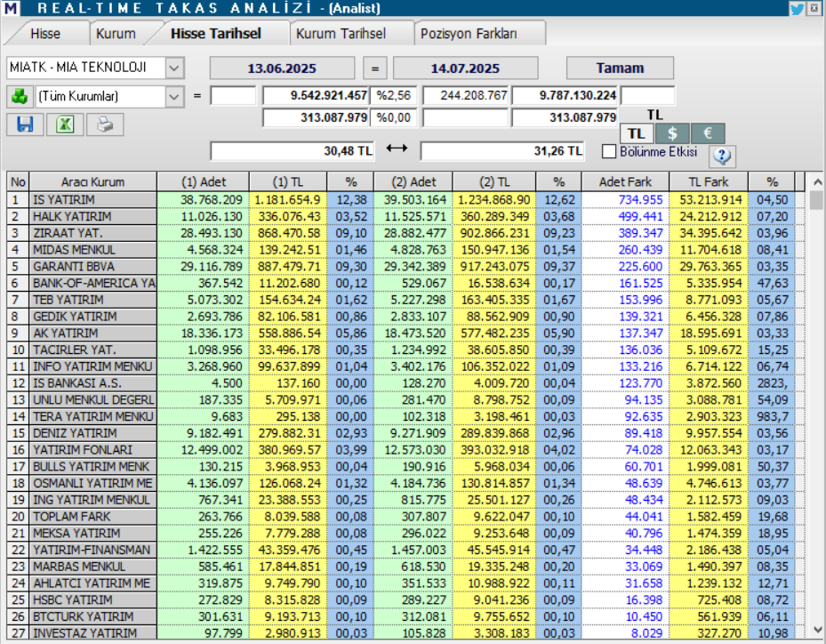Select the BULLS YATIRIM MENK row
The height and width of the screenshot is (644, 826).
coord(405,467)
